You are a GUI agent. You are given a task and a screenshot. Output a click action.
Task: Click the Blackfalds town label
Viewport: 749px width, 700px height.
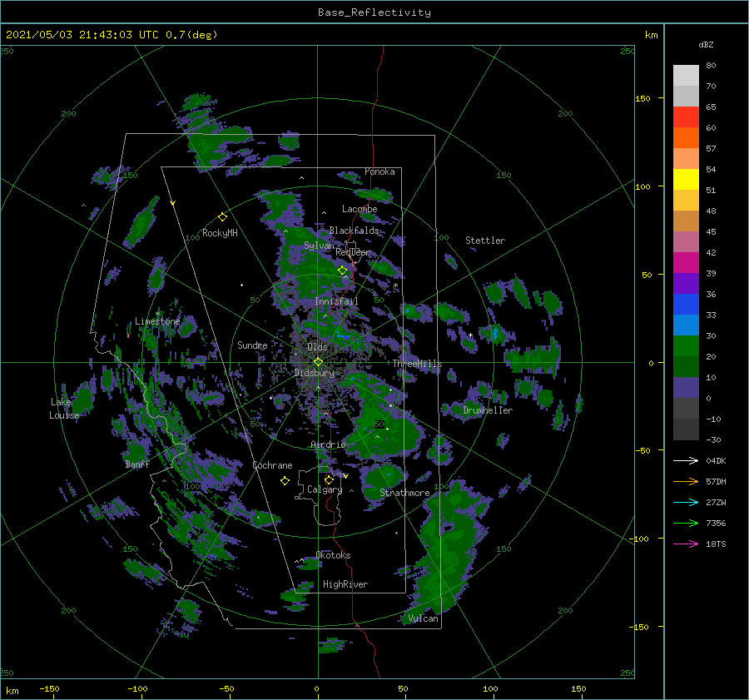tap(354, 231)
